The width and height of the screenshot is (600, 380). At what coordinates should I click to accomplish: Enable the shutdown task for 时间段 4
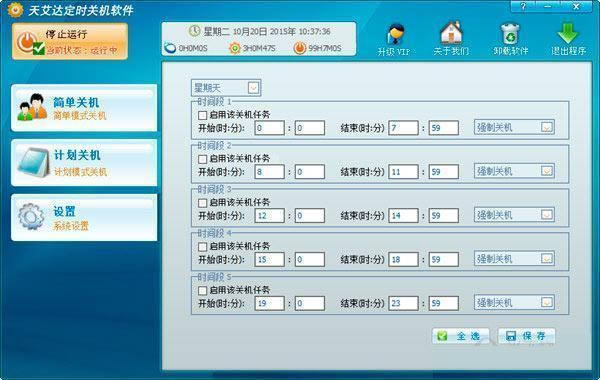click(x=202, y=246)
